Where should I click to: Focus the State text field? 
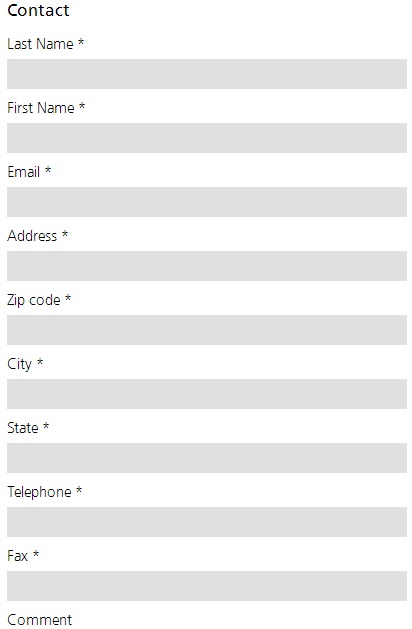click(x=207, y=458)
